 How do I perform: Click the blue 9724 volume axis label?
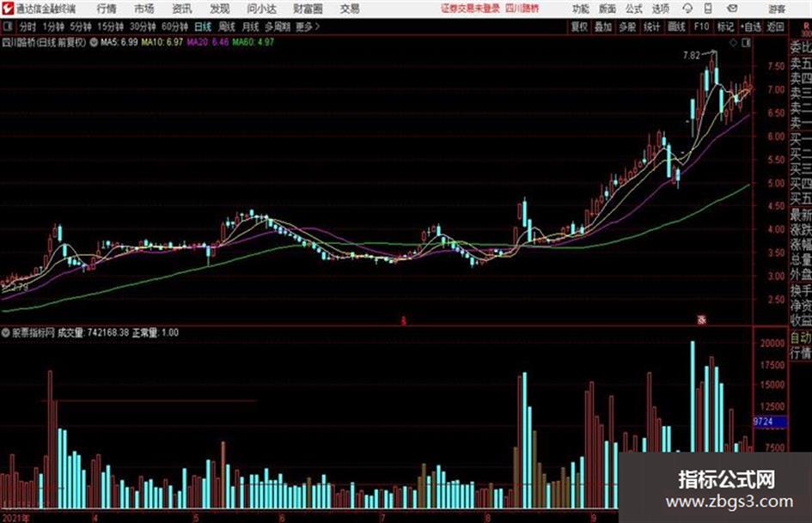(769, 422)
